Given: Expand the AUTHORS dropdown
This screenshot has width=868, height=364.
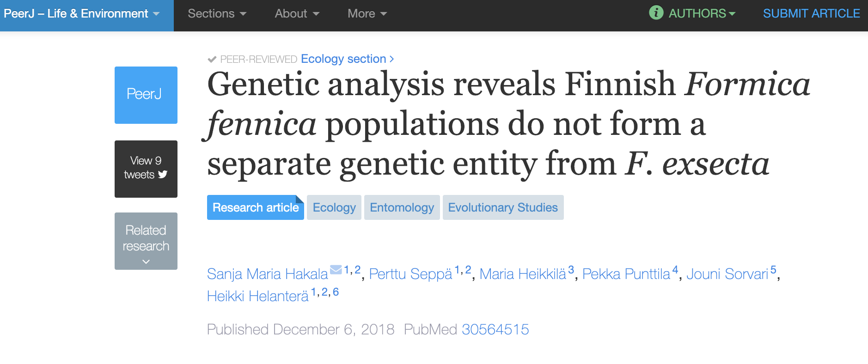Looking at the screenshot, I should click(x=702, y=13).
